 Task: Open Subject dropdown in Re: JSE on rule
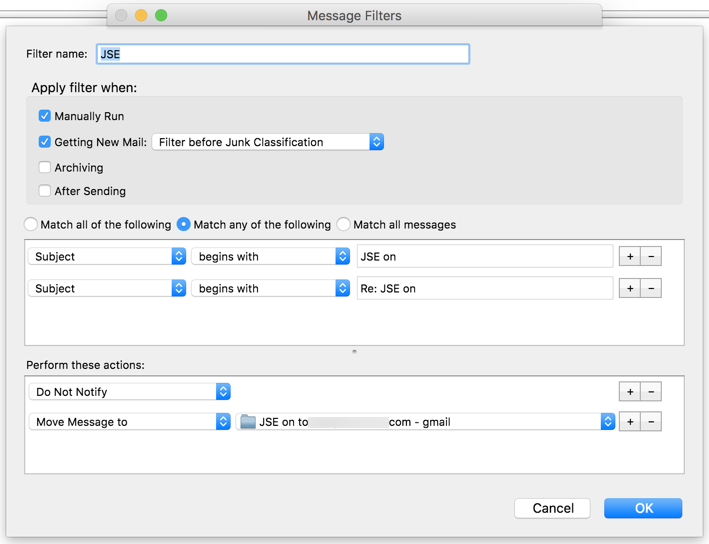(x=107, y=289)
